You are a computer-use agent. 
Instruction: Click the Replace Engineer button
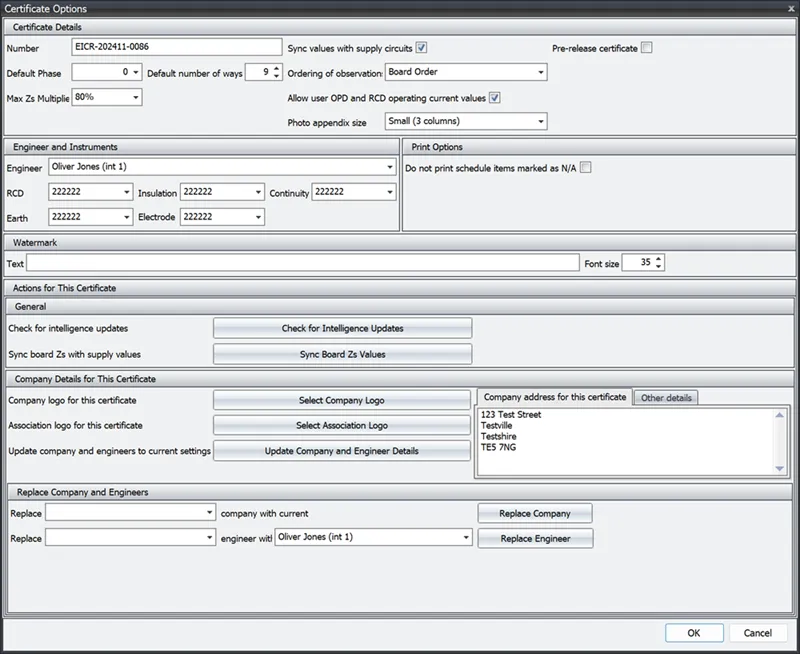536,537
